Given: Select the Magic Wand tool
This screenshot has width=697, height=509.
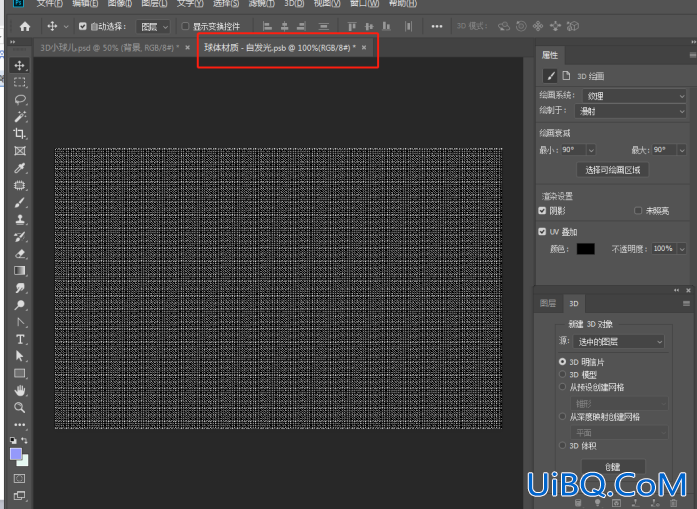Looking at the screenshot, I should pyautogui.click(x=20, y=116).
